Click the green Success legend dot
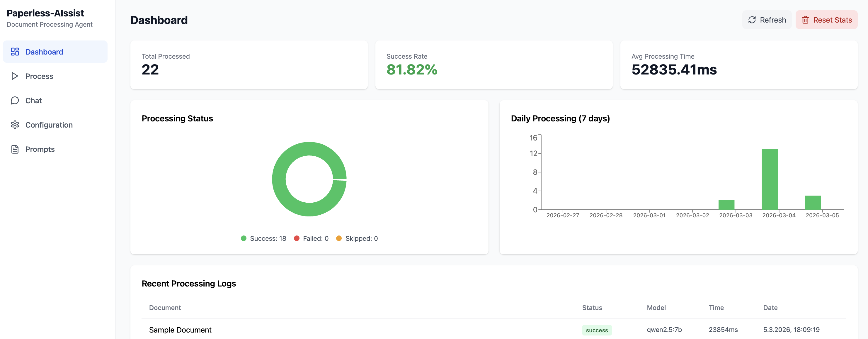The width and height of the screenshot is (868, 339). [244, 238]
